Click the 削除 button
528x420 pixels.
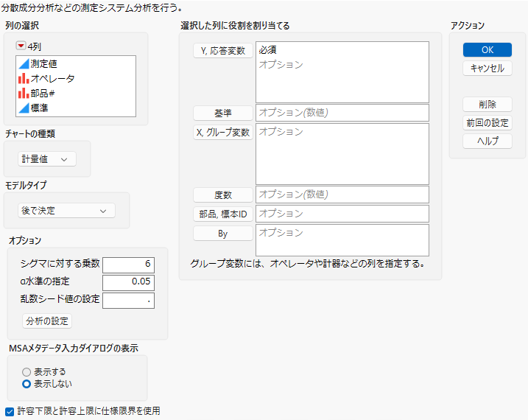tap(487, 105)
